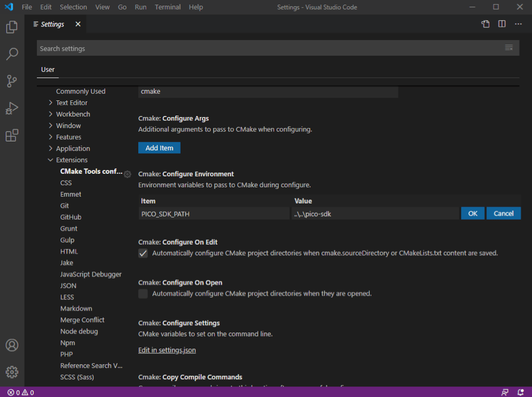The width and height of the screenshot is (532, 397).
Task: Select SCSS (Sass) in the extensions list
Action: tap(77, 377)
